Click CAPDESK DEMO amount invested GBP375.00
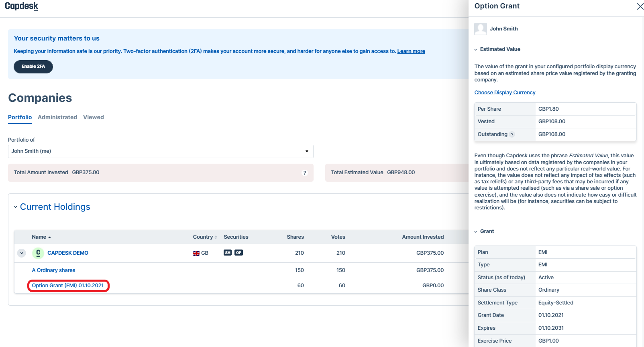The height and width of the screenshot is (347, 644). point(430,253)
